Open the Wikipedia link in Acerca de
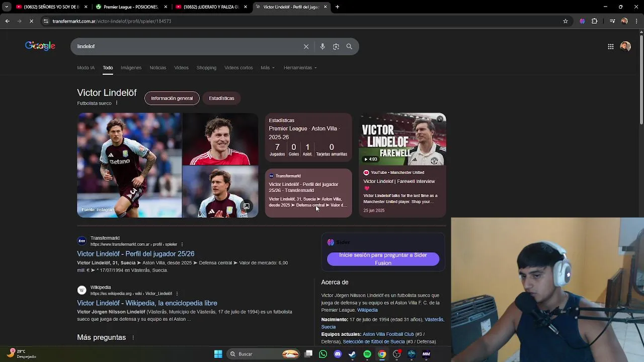Viewport: 644px width, 362px height. tap(367, 310)
